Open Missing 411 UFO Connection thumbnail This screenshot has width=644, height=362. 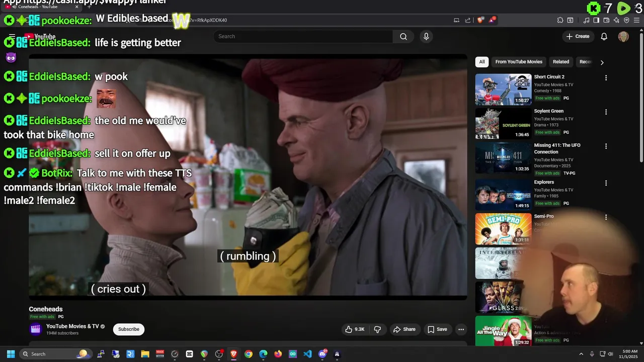tap(503, 158)
